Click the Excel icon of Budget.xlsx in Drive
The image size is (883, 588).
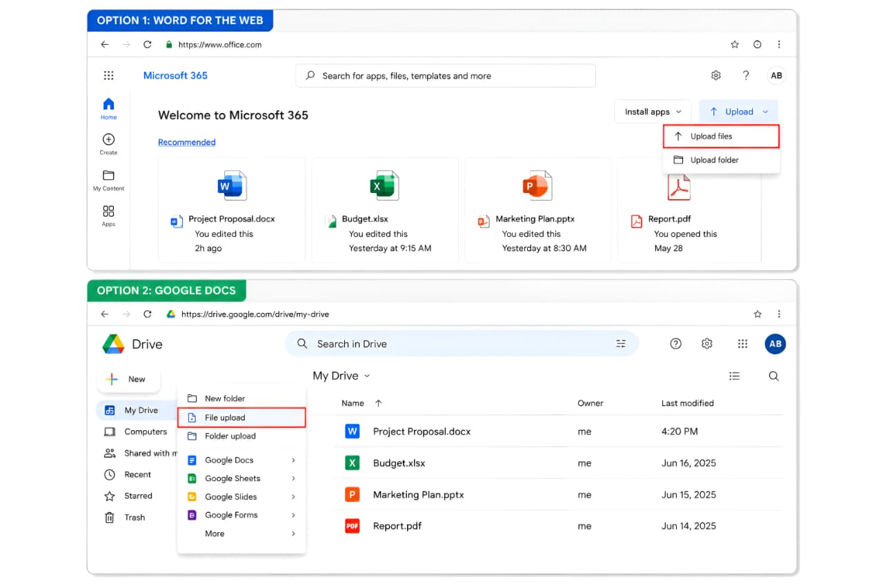coord(353,463)
